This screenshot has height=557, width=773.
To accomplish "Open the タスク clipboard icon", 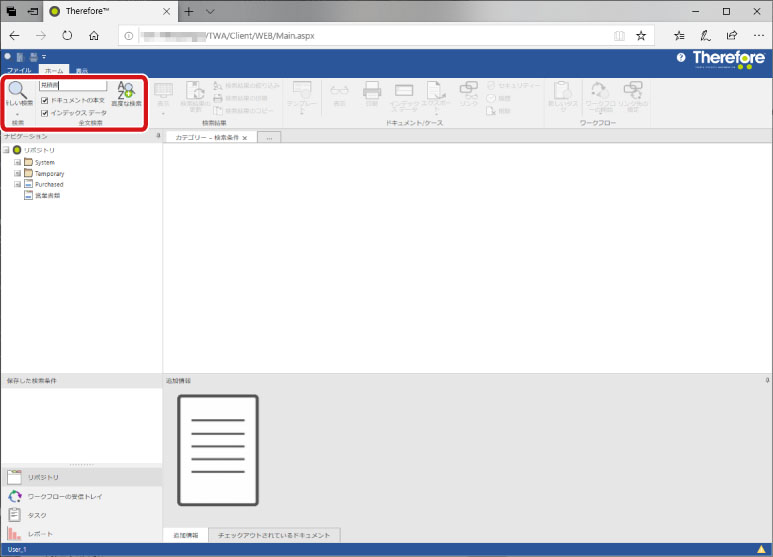I will [14, 515].
